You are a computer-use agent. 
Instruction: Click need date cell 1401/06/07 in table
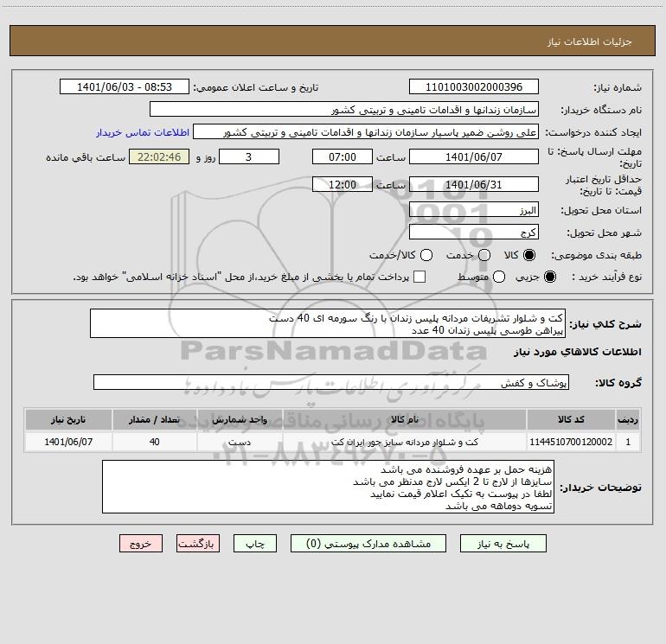click(x=68, y=442)
